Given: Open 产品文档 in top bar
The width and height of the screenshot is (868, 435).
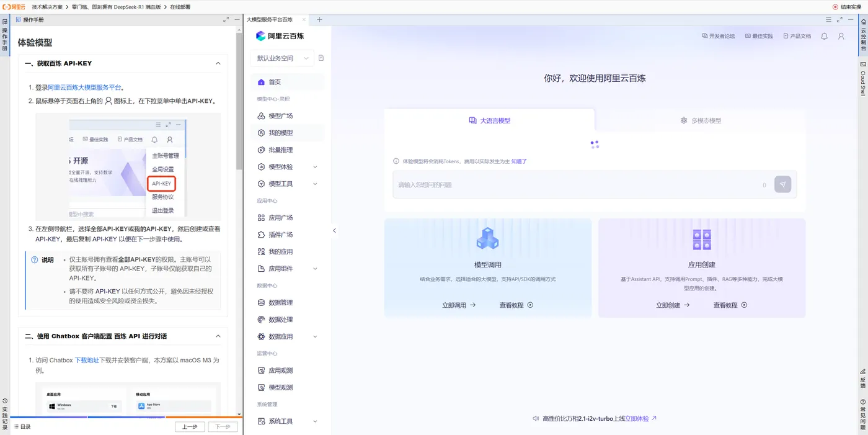Looking at the screenshot, I should [x=797, y=36].
